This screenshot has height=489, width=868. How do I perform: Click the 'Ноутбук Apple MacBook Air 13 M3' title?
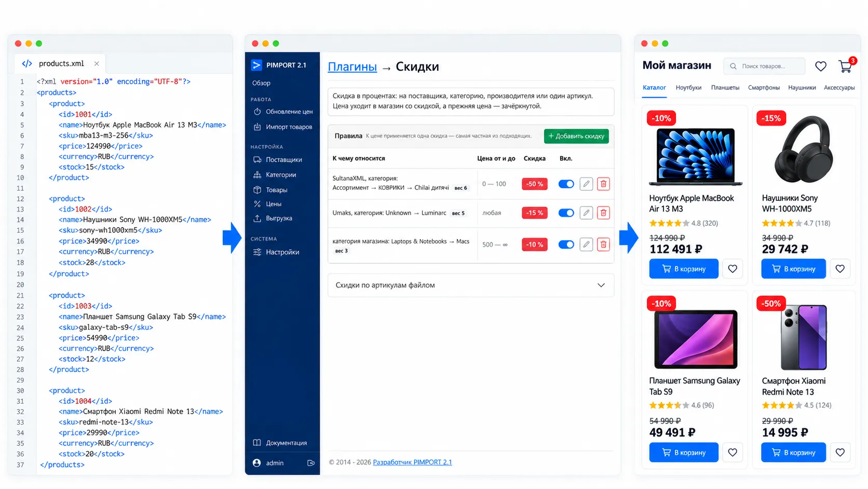click(691, 204)
